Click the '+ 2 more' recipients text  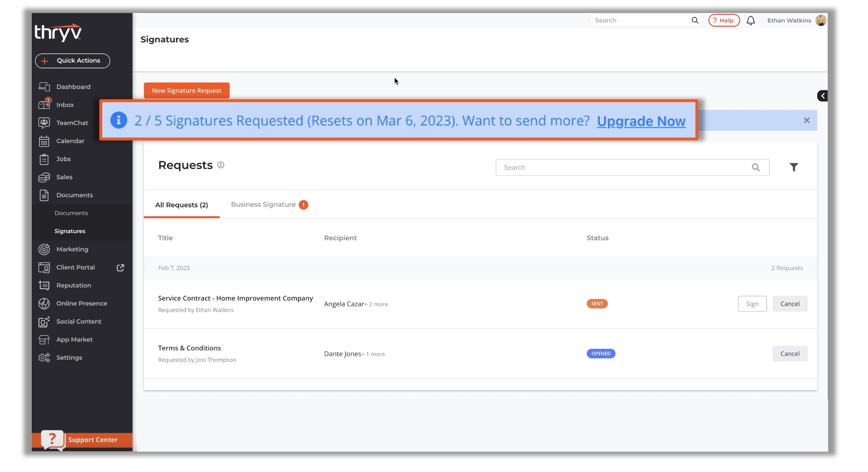coord(376,304)
